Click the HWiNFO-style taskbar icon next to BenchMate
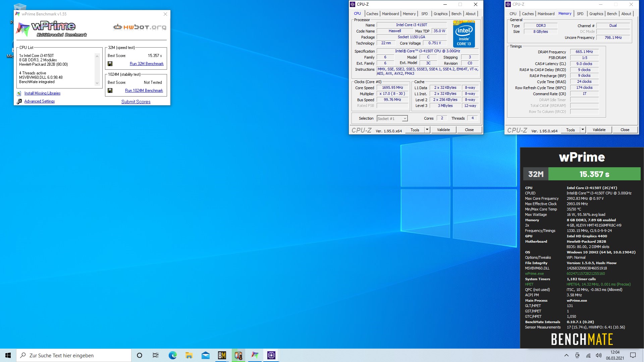This screenshot has width=644, height=362. 238,355
